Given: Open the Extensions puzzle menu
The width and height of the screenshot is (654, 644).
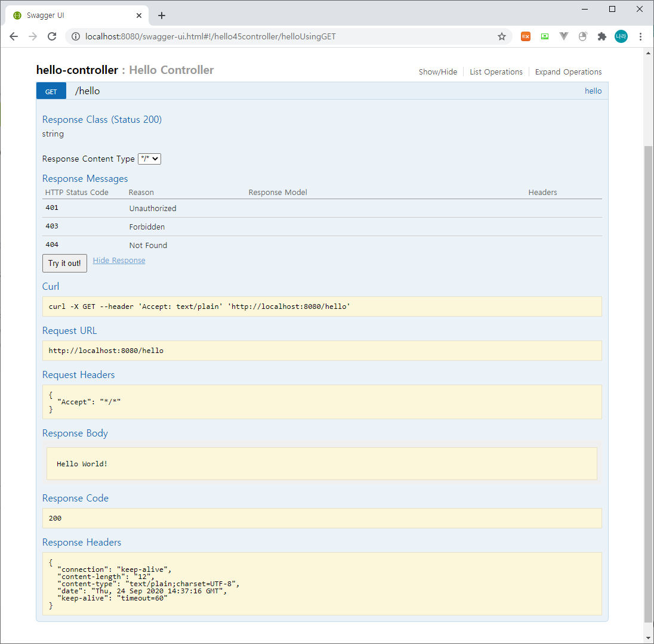Looking at the screenshot, I should 602,37.
